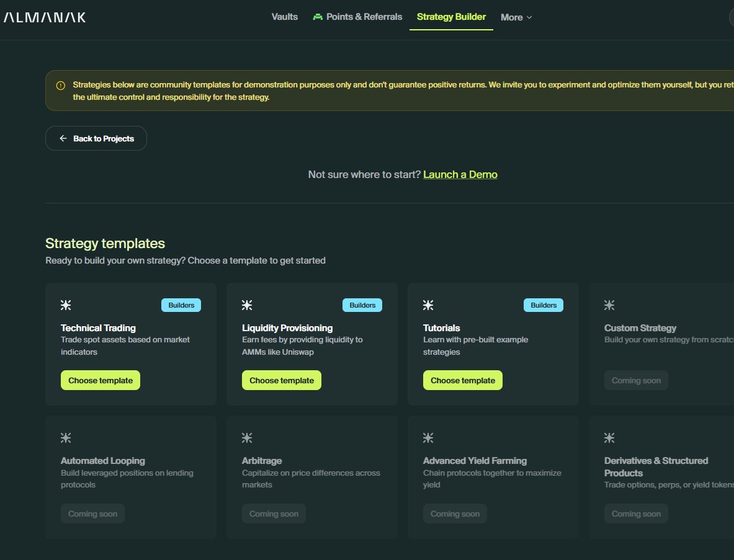Click the car icon beside Points & Referrals
Image resolution: width=734 pixels, height=560 pixels.
[x=318, y=17]
